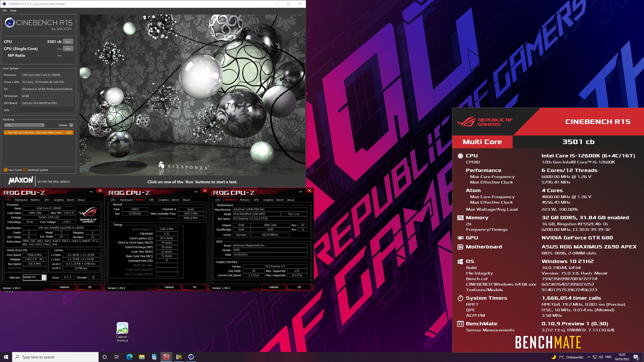The width and height of the screenshot is (644, 362).
Task: Open Graphics tab in first CPU-Z window
Action: point(59,200)
